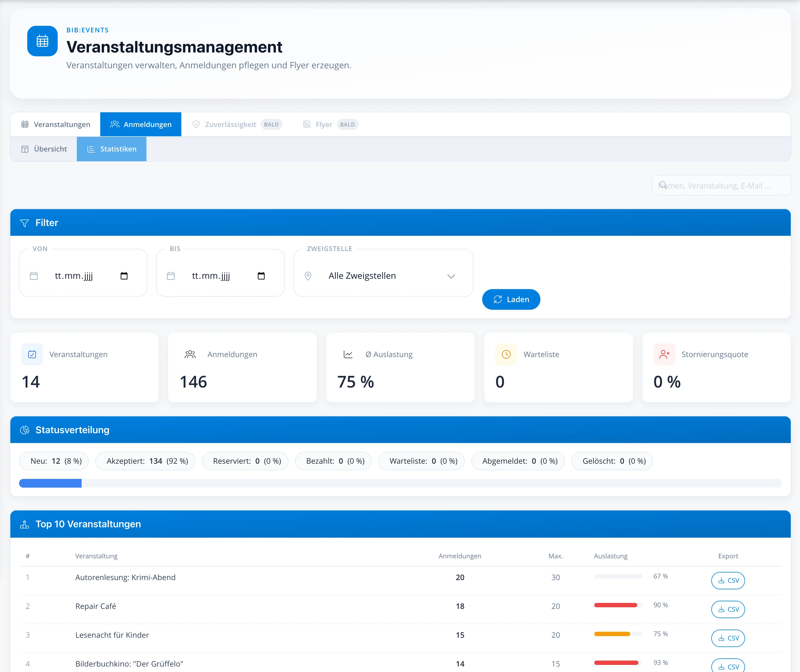The width and height of the screenshot is (800, 672).
Task: Click the line chart icon on Auslastung card
Action: pyautogui.click(x=348, y=354)
